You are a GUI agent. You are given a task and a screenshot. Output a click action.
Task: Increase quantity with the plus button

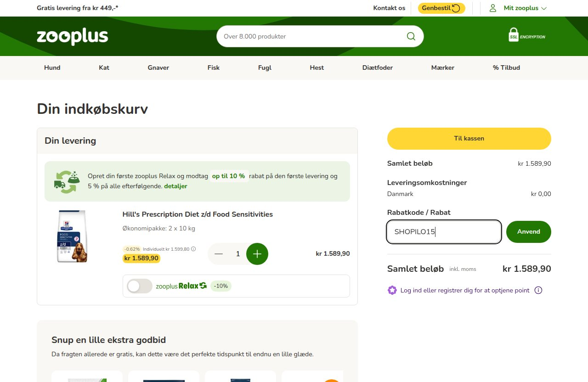[x=257, y=254]
